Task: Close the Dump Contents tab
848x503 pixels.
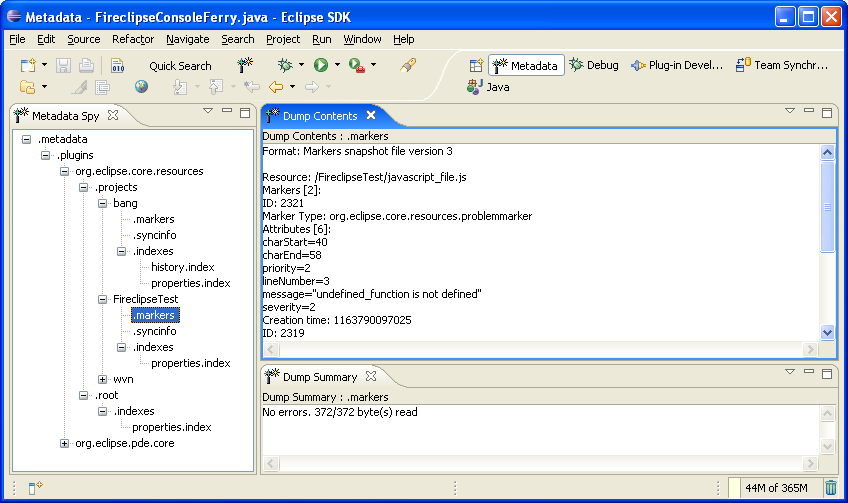Action: (370, 115)
